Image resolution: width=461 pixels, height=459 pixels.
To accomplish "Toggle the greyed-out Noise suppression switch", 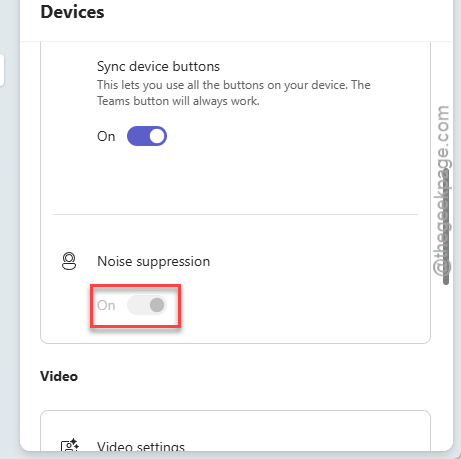I will pos(147,305).
